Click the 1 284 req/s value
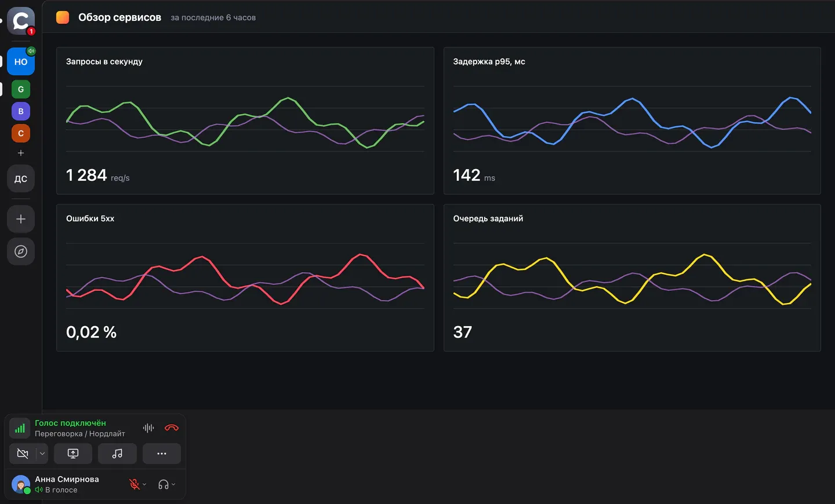Viewport: 835px width, 504px height. pos(97,175)
